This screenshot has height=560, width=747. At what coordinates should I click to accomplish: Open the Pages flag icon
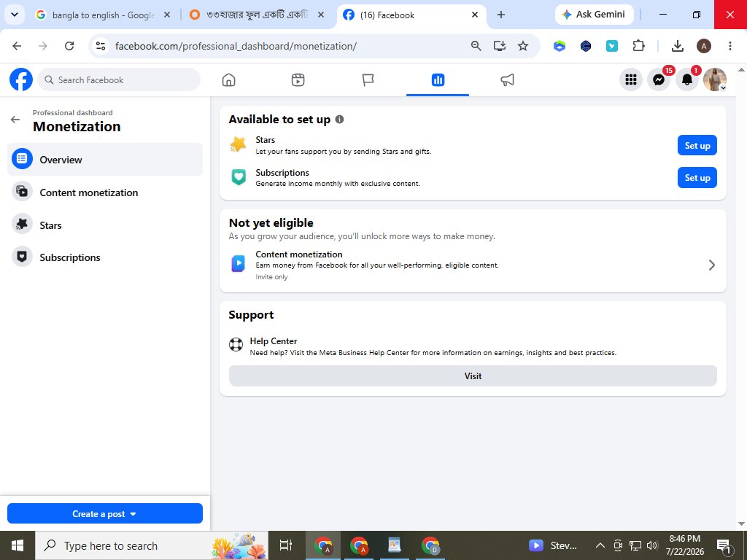pos(368,80)
